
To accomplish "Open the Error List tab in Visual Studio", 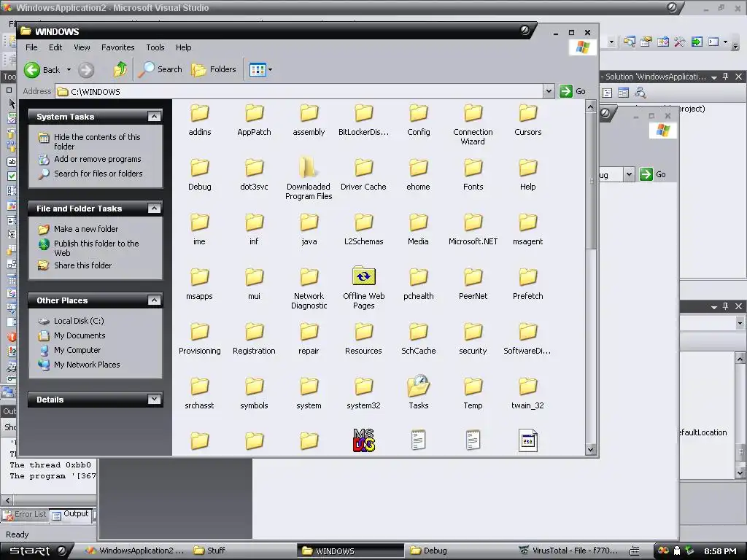I will [x=25, y=515].
